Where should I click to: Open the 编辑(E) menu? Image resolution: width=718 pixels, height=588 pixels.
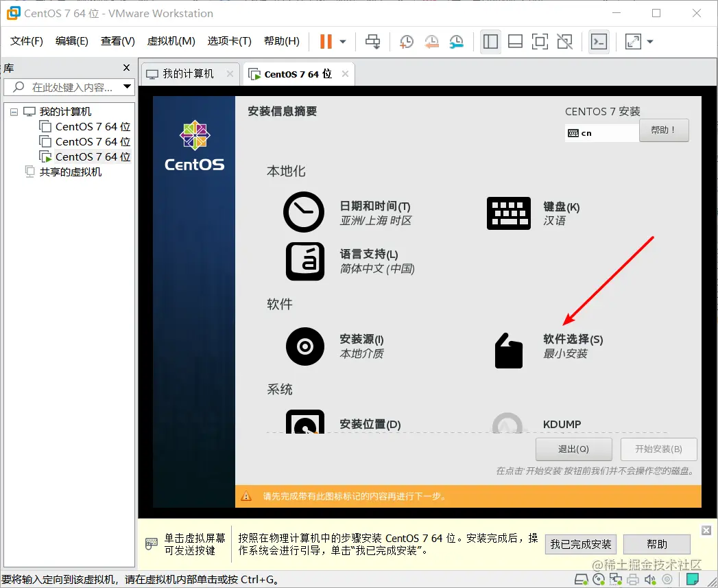coord(71,41)
